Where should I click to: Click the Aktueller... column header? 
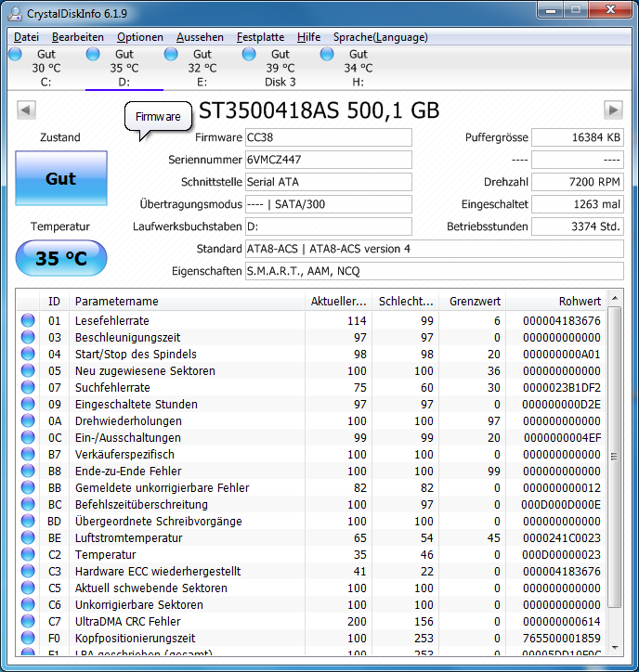point(339,302)
